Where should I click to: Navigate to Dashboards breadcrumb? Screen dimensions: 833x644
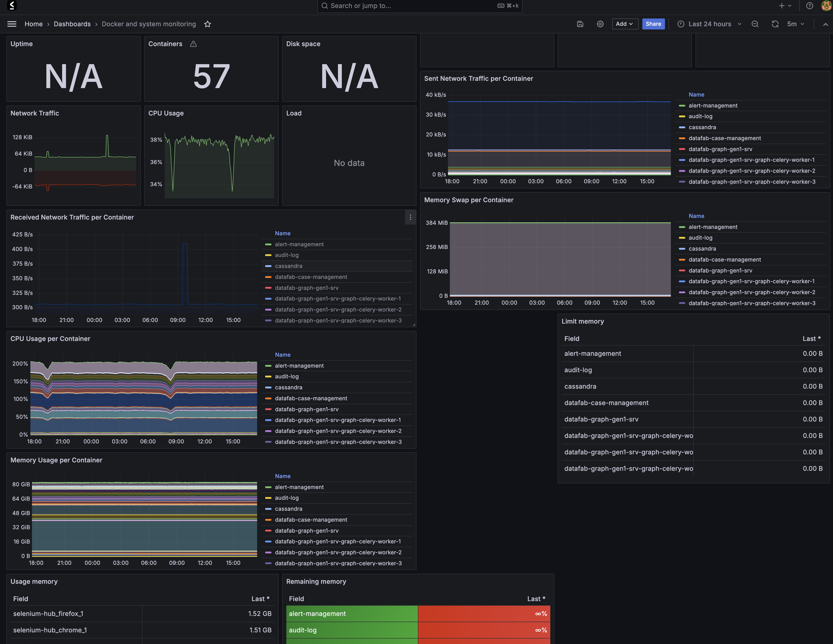tap(72, 24)
